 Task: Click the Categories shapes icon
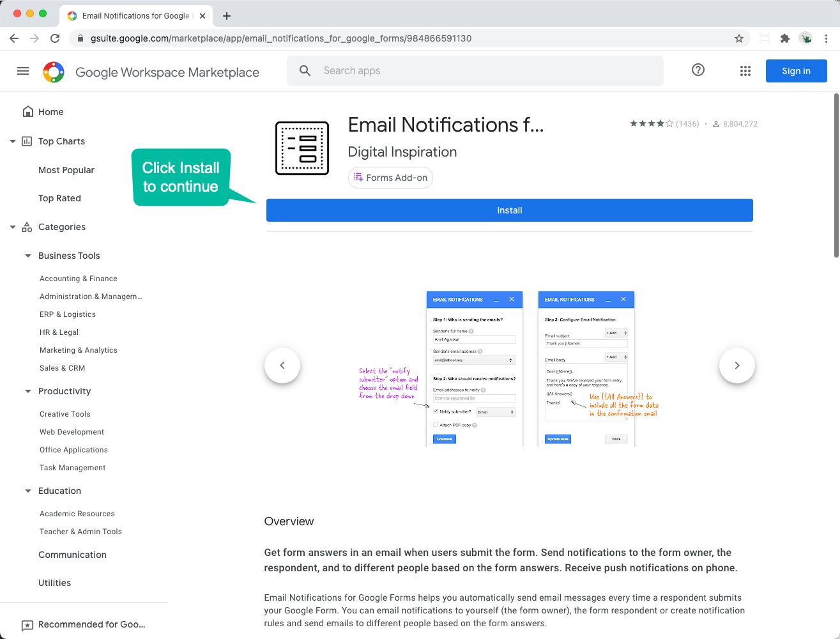[27, 227]
